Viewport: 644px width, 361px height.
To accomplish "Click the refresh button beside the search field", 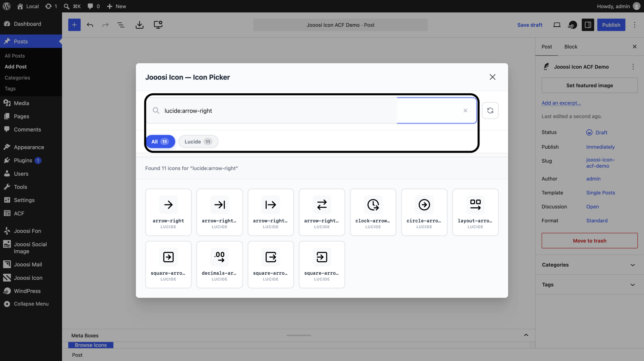I will [490, 110].
